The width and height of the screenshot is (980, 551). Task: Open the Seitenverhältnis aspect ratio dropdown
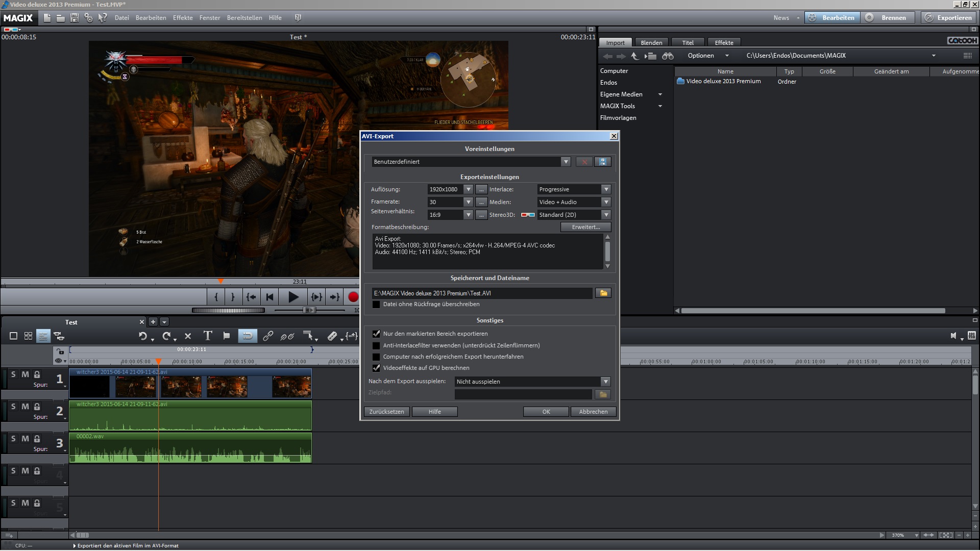(468, 215)
